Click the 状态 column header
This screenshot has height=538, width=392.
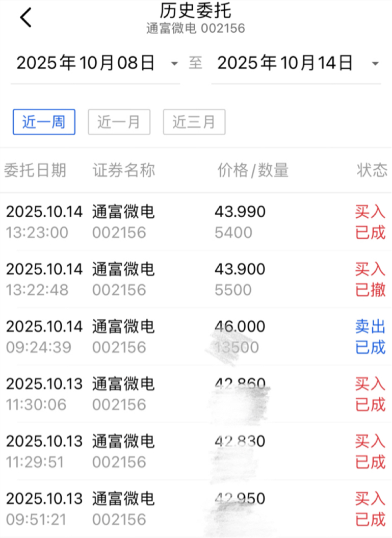[372, 170]
